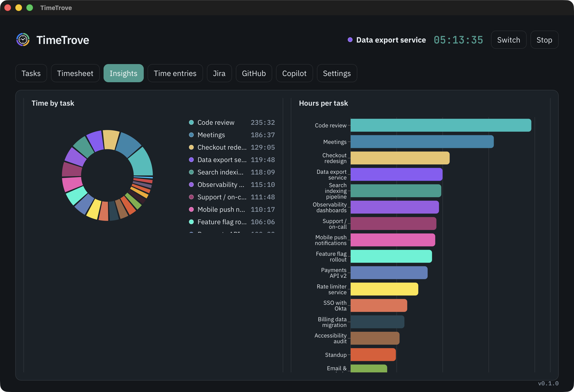The height and width of the screenshot is (392, 574).
Task: Click the Data export service purple bar
Action: click(x=396, y=174)
